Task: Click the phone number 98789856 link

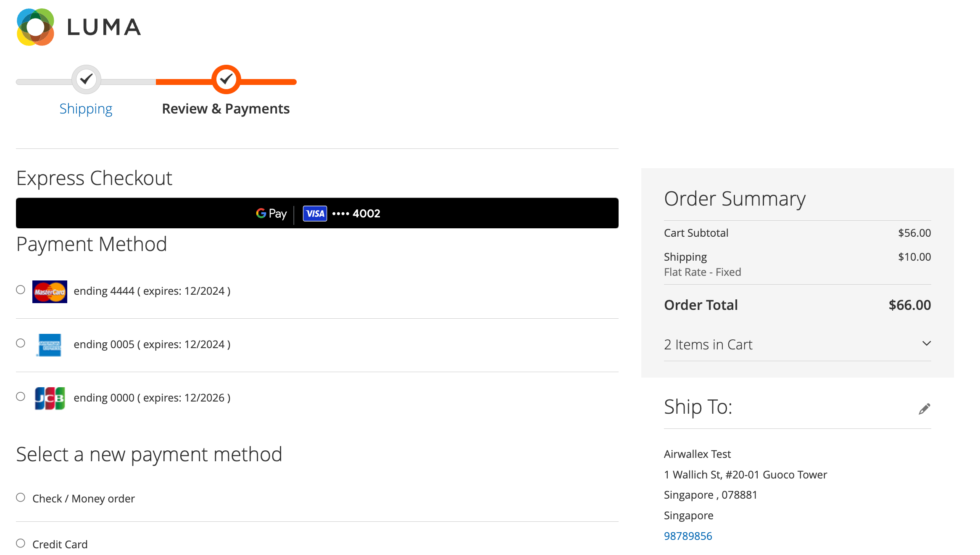Action: pyautogui.click(x=688, y=536)
